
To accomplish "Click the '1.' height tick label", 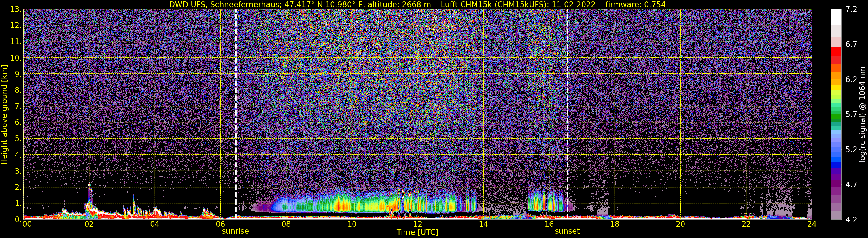I will (x=18, y=203).
